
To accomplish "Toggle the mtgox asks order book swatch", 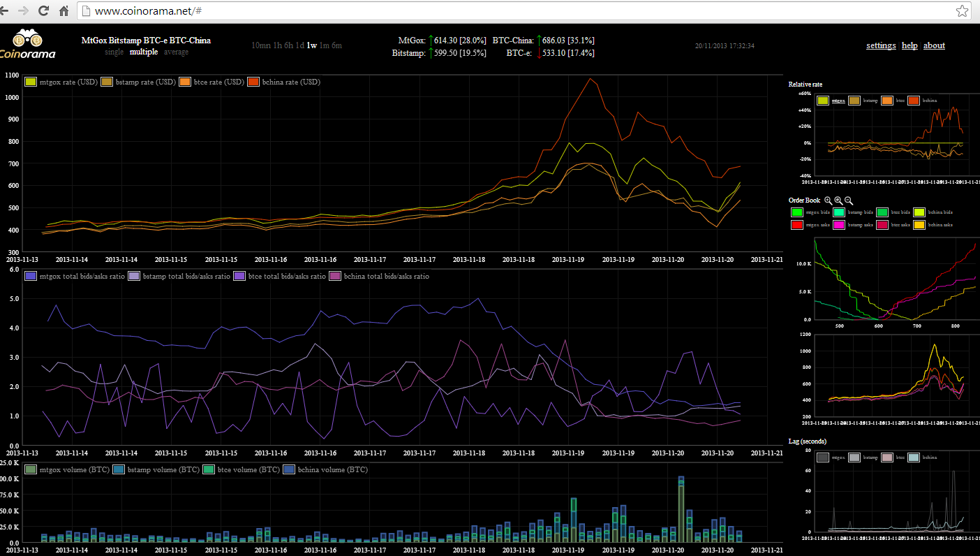I will pyautogui.click(x=797, y=224).
